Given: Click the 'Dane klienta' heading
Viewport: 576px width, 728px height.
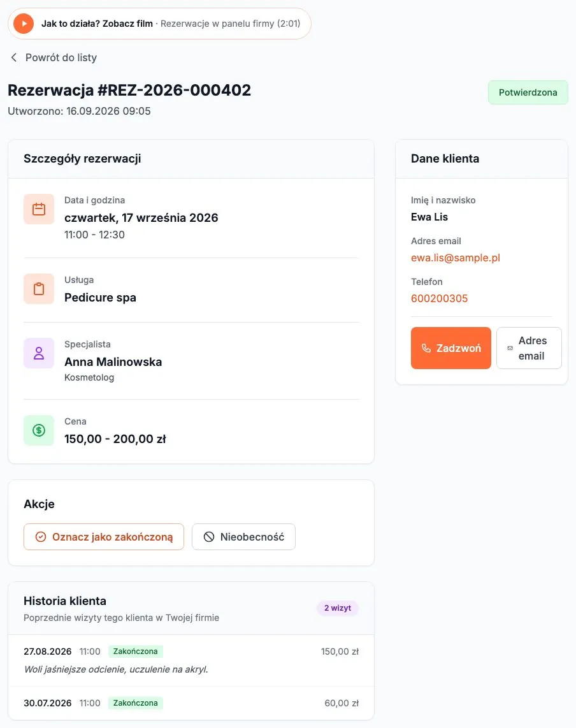Looking at the screenshot, I should [445, 158].
